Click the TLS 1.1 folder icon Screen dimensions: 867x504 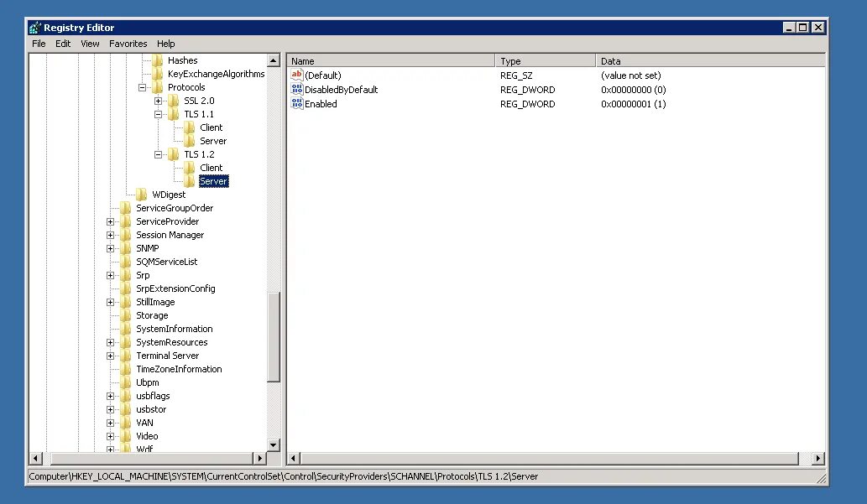click(x=174, y=114)
